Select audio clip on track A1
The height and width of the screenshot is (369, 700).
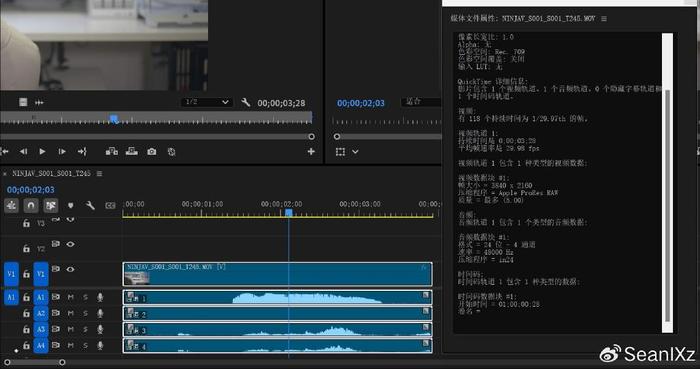point(277,297)
